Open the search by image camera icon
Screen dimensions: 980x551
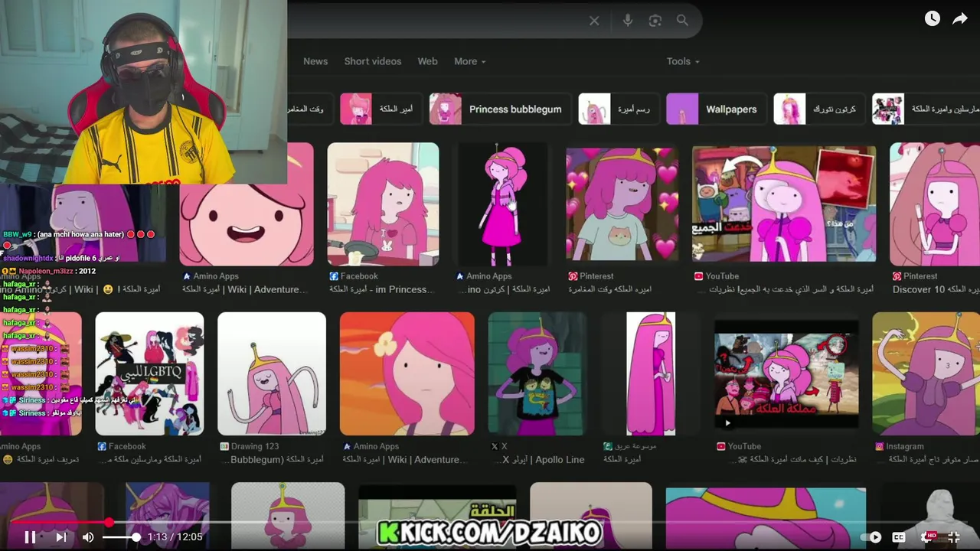(x=655, y=21)
